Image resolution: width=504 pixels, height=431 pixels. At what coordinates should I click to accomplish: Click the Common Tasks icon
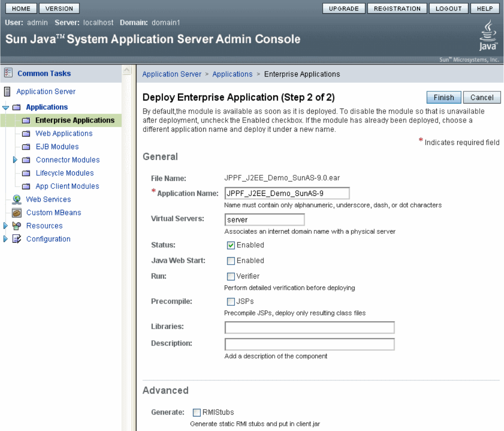click(8, 73)
